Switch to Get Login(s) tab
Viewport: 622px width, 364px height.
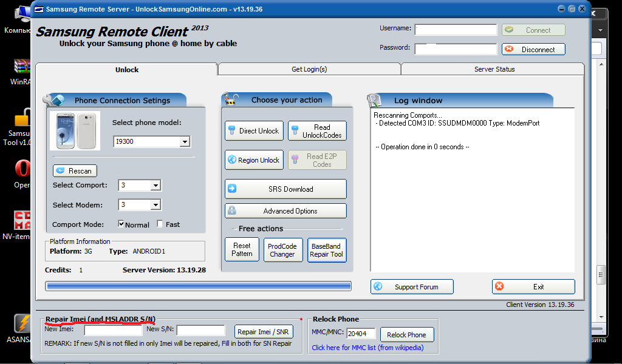coord(309,69)
